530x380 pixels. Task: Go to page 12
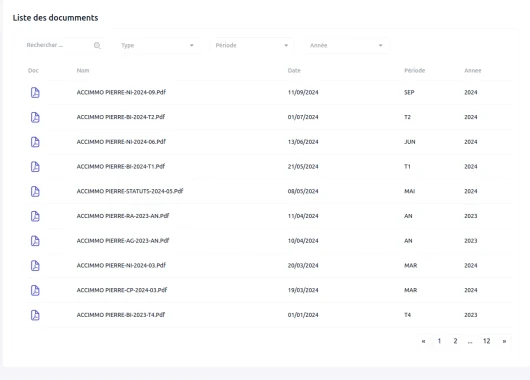486,341
